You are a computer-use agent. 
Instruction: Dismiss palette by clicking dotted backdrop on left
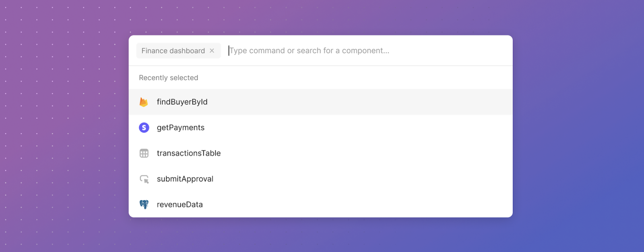tap(60, 121)
